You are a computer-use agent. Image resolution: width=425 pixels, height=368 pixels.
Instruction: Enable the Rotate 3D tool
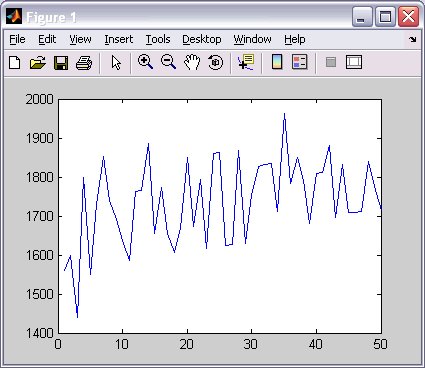point(215,62)
